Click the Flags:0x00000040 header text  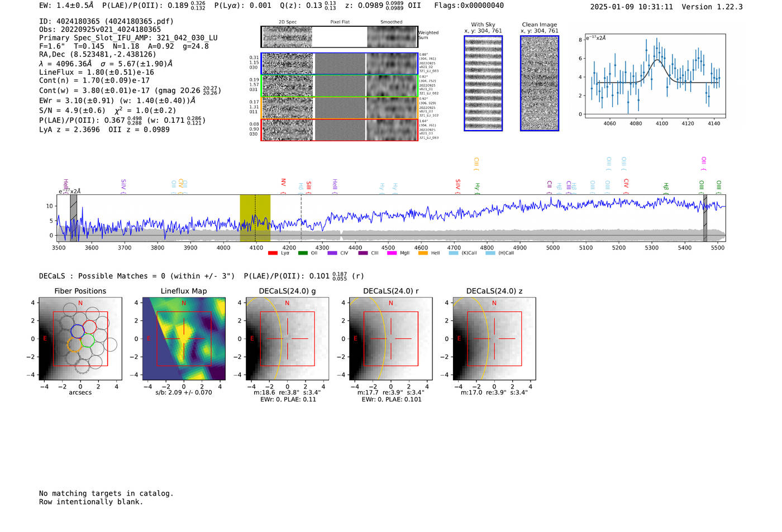coord(469,6)
